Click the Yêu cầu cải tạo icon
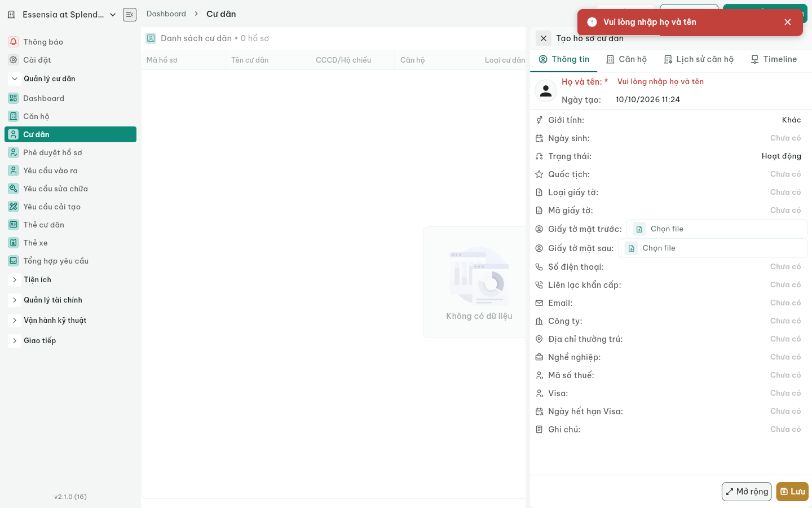Screen dimensions: 812x508 14,207
